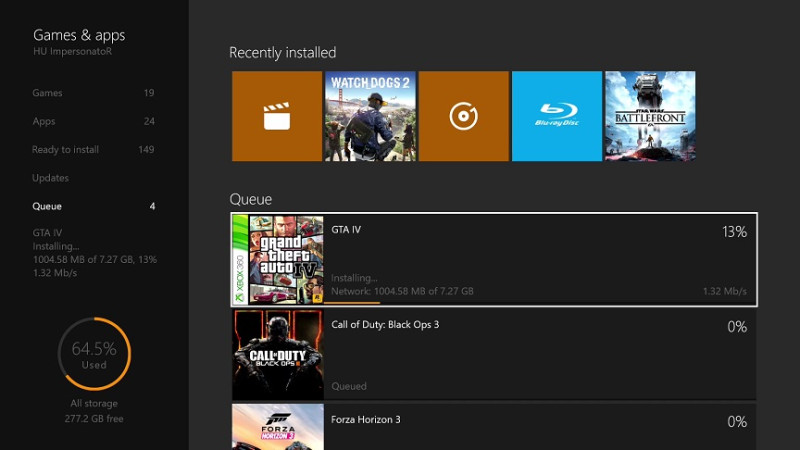Viewport: 800px width, 450px height.
Task: Select the Apps menu item
Action: (44, 121)
